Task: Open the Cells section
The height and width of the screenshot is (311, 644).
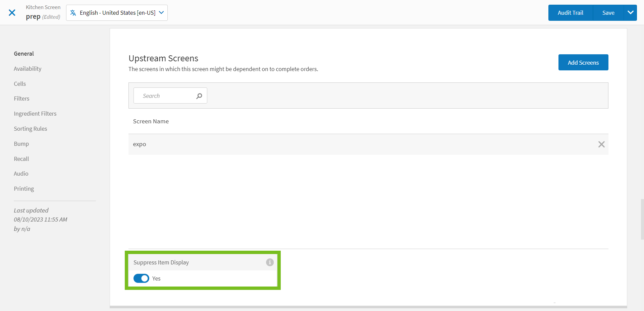Action: point(20,84)
